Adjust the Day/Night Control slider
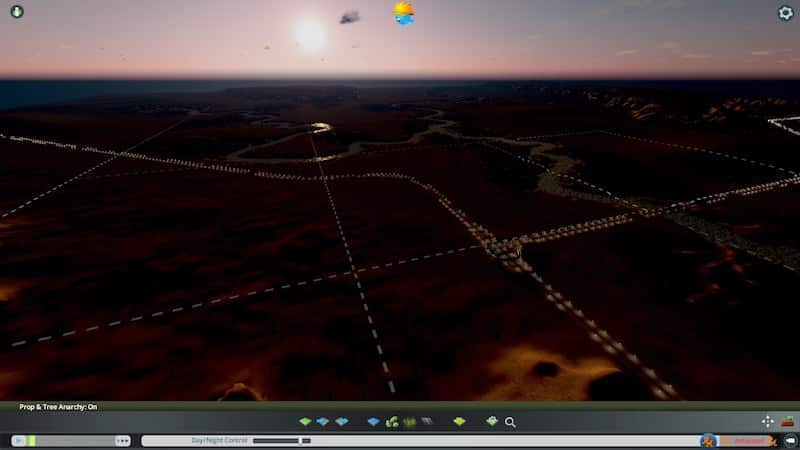 coord(282,440)
